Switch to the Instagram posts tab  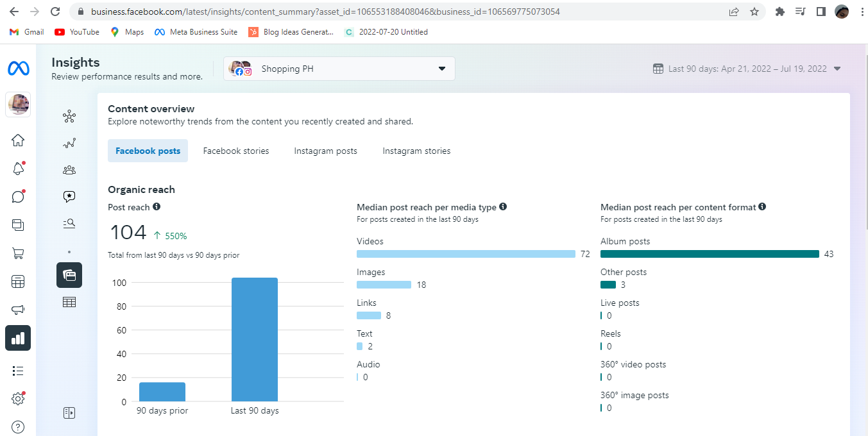pyautogui.click(x=325, y=151)
